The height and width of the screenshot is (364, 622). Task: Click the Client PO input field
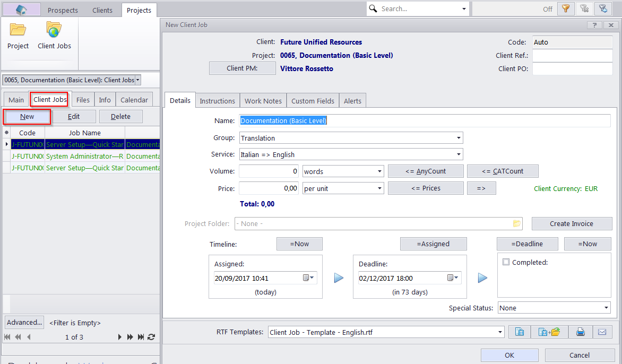coord(573,68)
